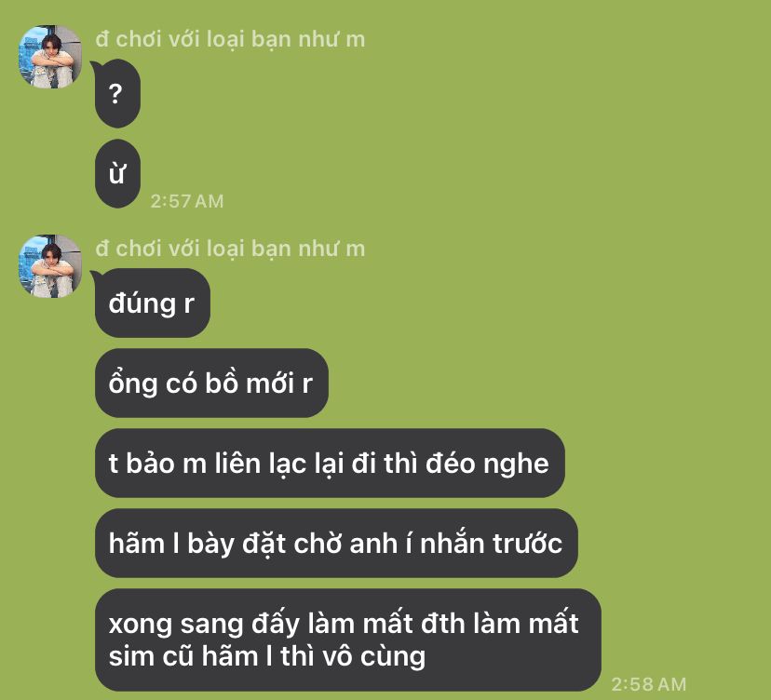Open the second "đ chơi với loại bạn như m" sender name

tap(230, 249)
